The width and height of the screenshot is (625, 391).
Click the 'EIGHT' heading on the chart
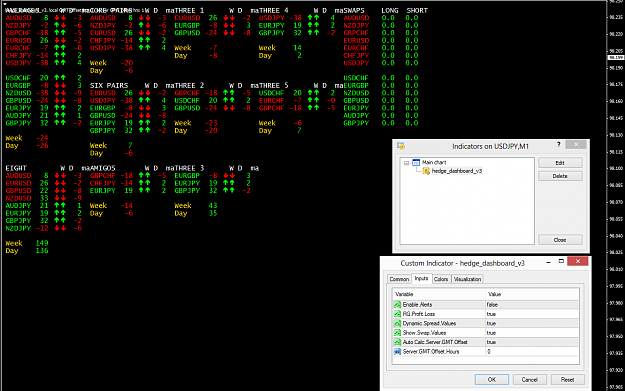pyautogui.click(x=16, y=168)
